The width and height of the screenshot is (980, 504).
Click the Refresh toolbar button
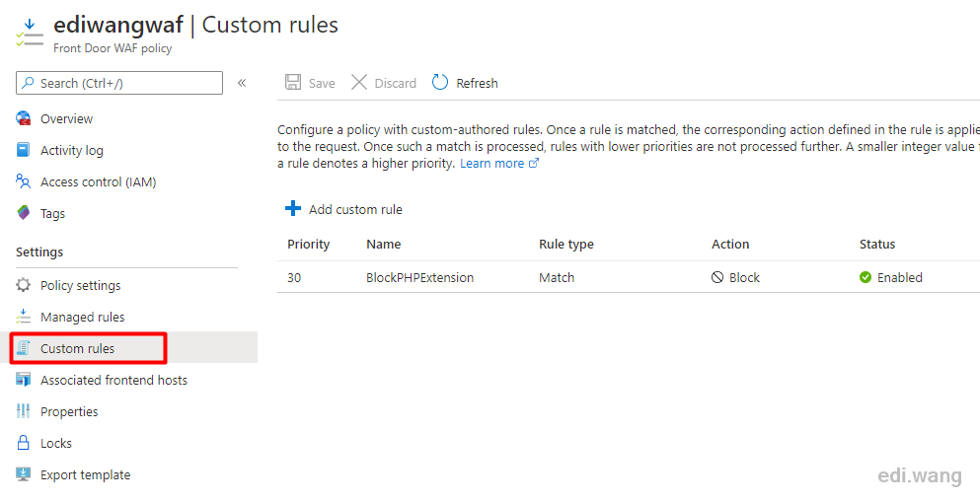(x=465, y=83)
